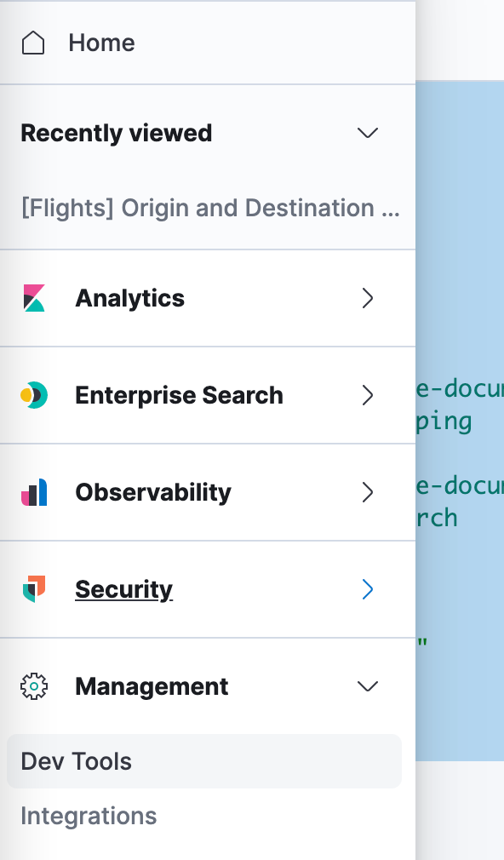Collapse the Recently viewed section chevron
The width and height of the screenshot is (504, 860).
click(x=368, y=133)
